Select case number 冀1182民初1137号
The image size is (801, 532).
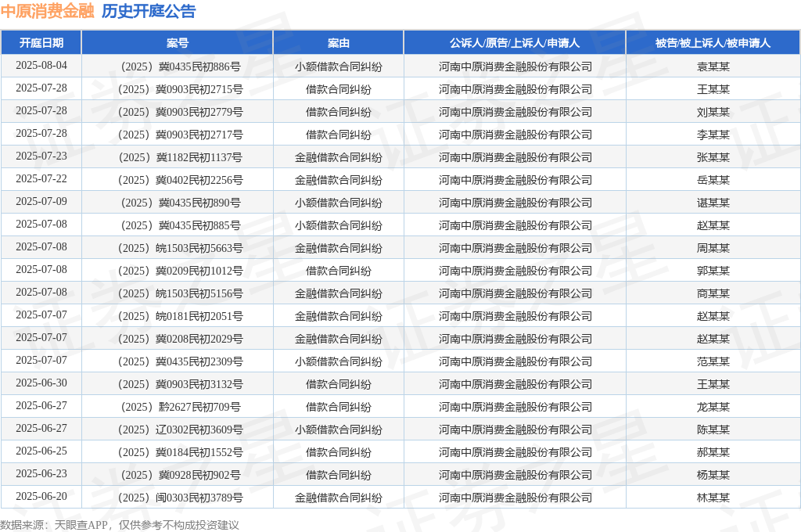[181, 157]
